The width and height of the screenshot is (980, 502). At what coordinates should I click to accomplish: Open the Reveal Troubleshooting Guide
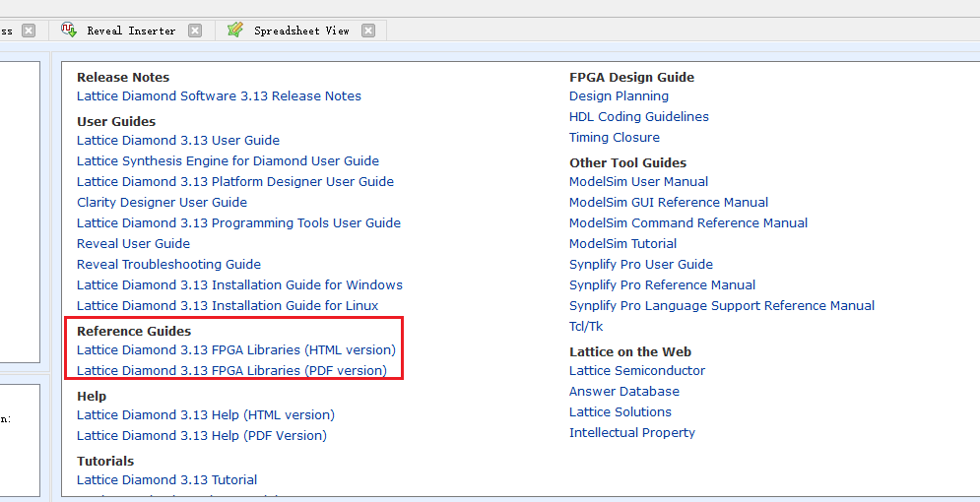point(168,264)
